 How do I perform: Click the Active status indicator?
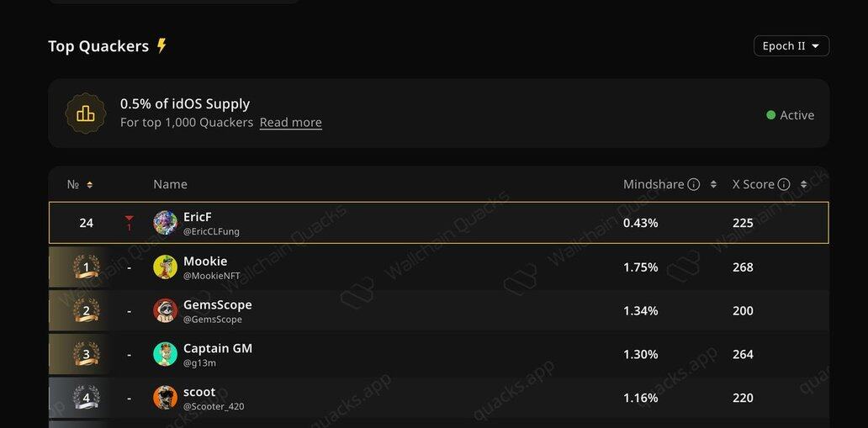(790, 115)
